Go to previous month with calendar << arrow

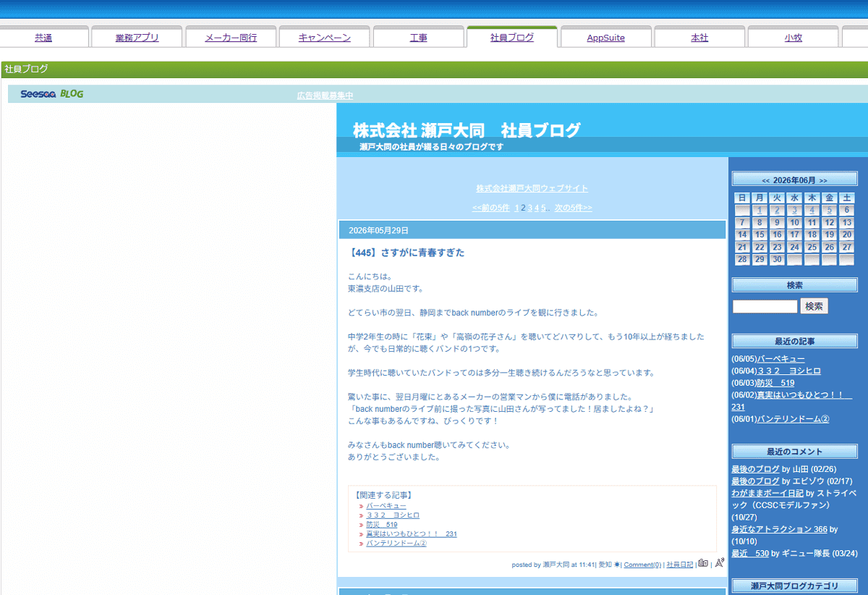click(766, 180)
